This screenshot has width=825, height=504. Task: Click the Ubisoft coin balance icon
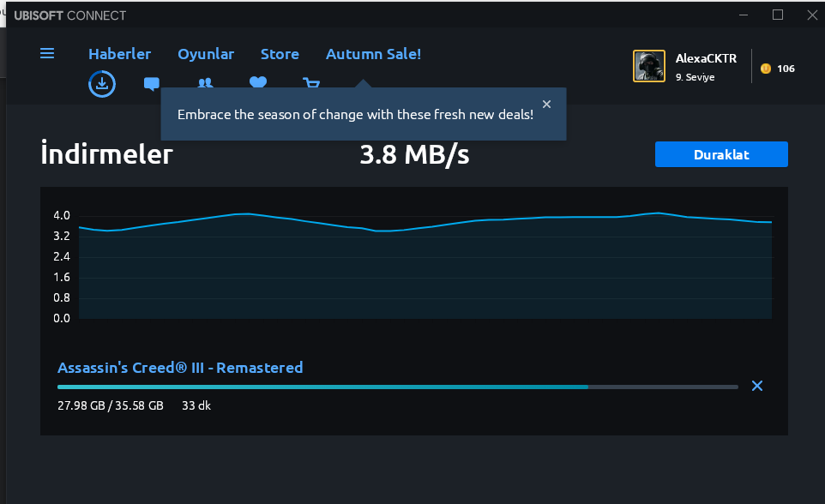pyautogui.click(x=766, y=69)
